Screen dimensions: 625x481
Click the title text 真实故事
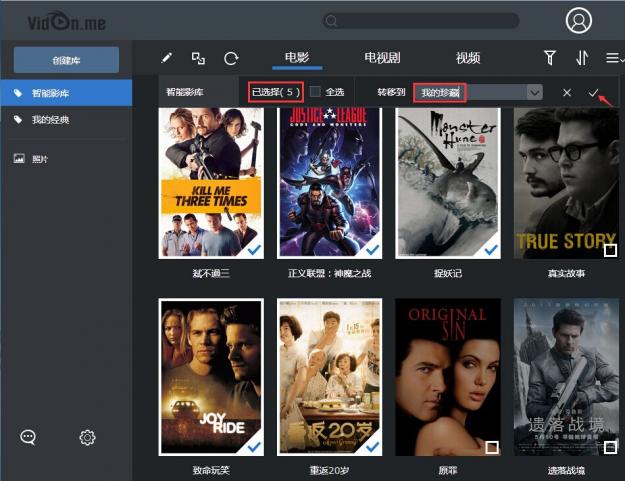coord(566,273)
